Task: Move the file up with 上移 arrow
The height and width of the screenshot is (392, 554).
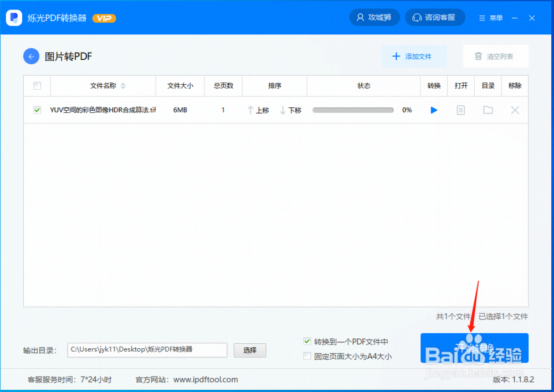Action: 258,110
